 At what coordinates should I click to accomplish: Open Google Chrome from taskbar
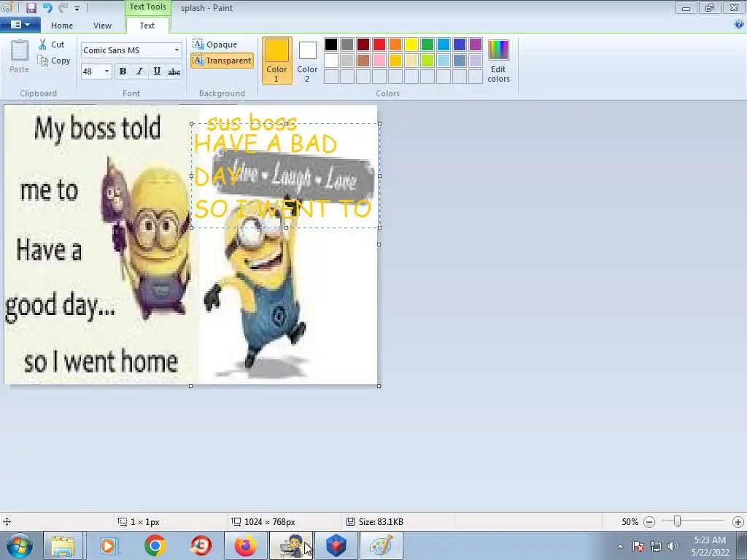155,545
